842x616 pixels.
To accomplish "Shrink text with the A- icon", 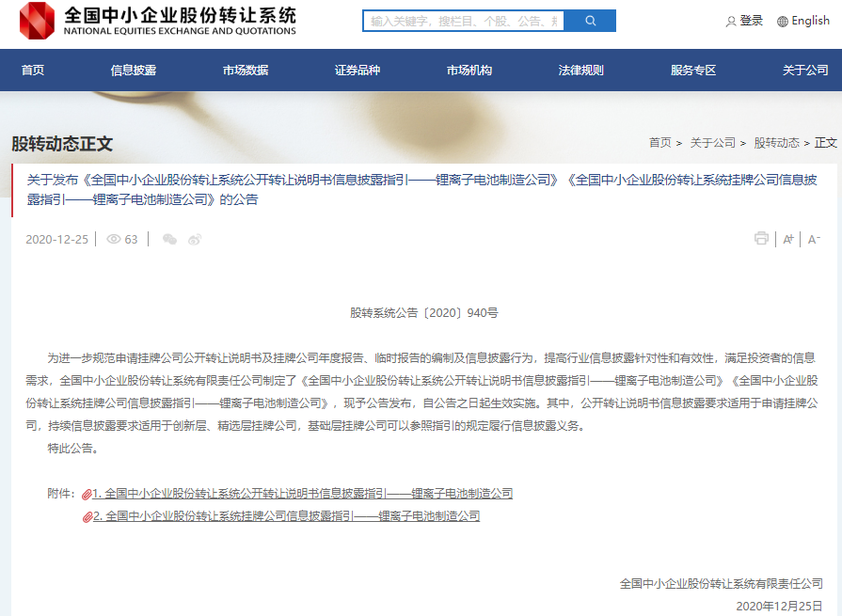I will coord(813,239).
